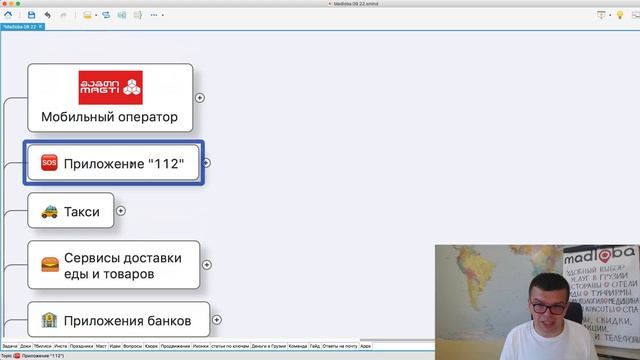Select the Приложения банков topic
The height and width of the screenshot is (360, 640).
click(x=119, y=320)
